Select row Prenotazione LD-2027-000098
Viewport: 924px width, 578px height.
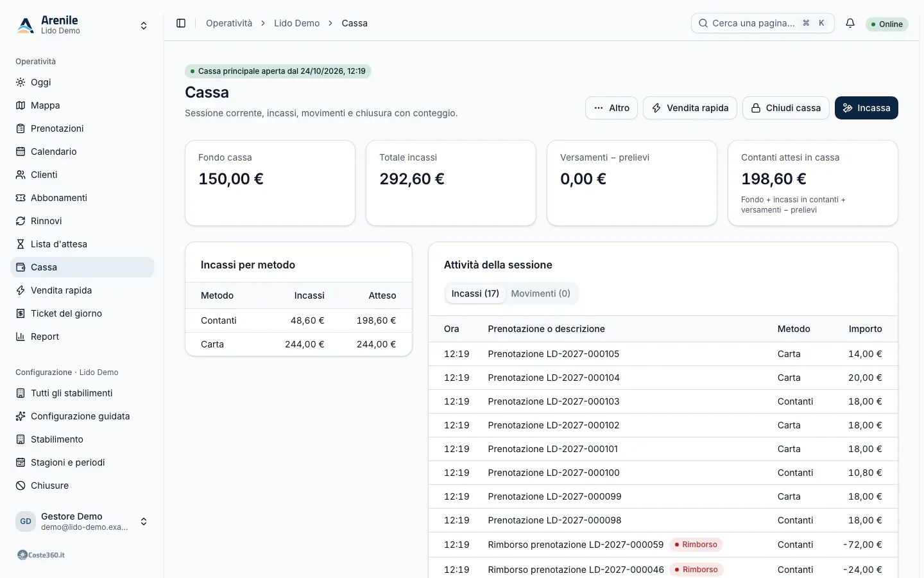pos(663,520)
